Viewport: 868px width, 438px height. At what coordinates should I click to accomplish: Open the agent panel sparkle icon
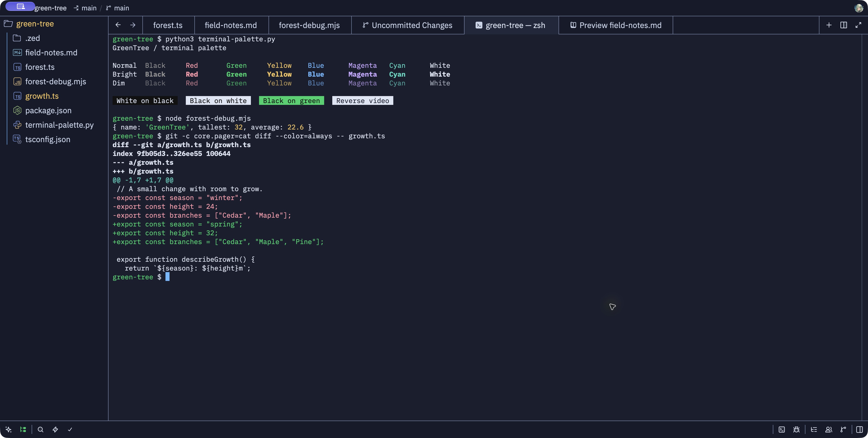8,430
